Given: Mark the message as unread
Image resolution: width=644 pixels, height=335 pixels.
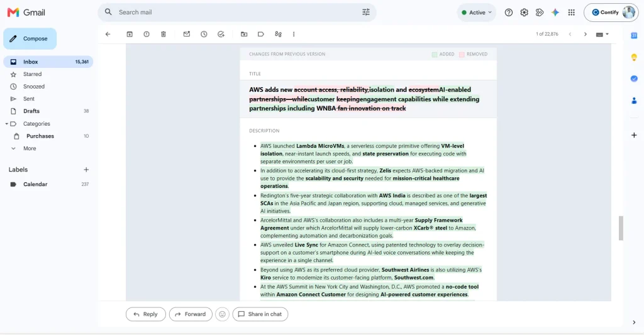Looking at the screenshot, I should click(186, 34).
